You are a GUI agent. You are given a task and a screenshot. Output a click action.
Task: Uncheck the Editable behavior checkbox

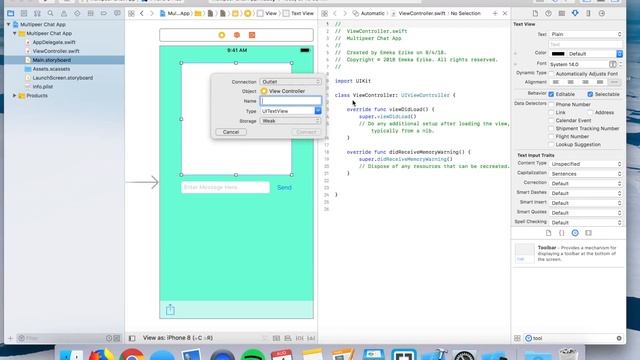pos(551,94)
